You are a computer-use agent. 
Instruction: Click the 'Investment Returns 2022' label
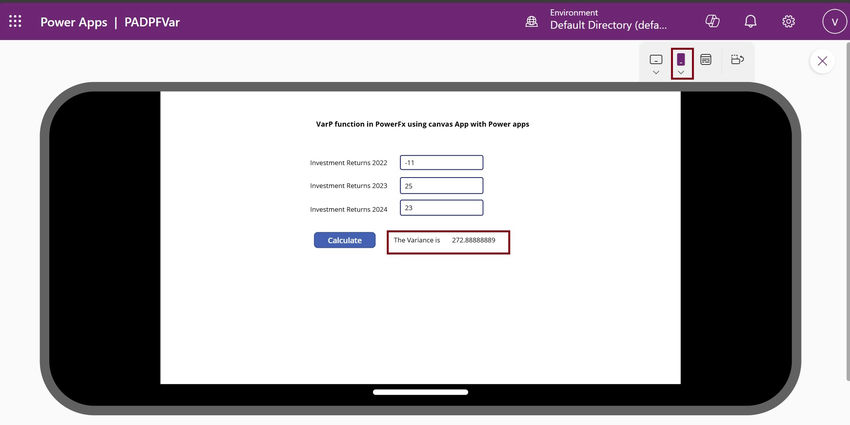(x=349, y=163)
